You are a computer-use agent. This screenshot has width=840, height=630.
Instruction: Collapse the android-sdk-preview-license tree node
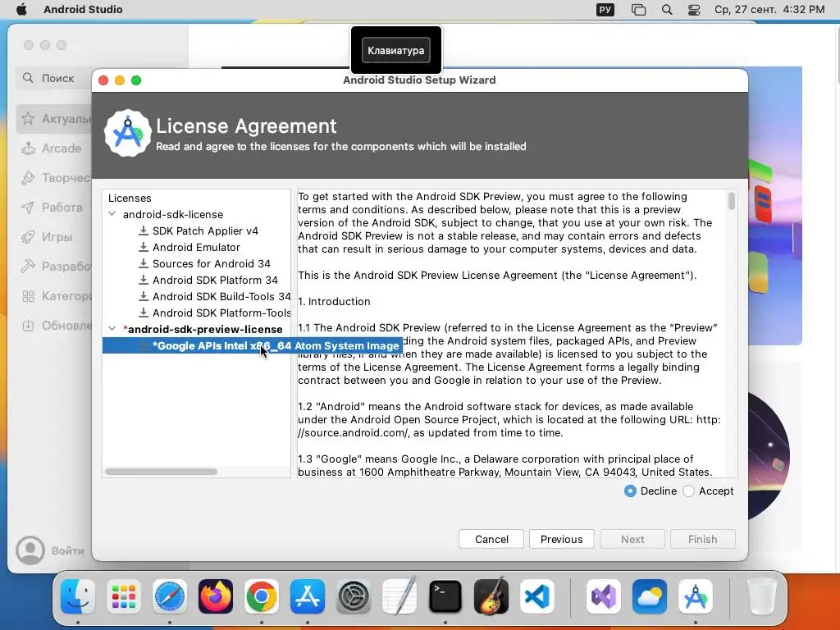112,328
